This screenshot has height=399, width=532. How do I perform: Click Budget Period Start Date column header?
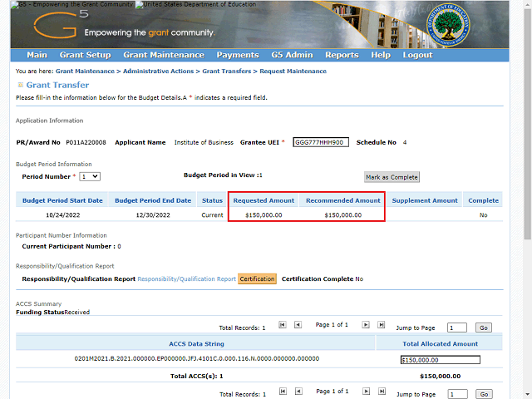pos(62,200)
